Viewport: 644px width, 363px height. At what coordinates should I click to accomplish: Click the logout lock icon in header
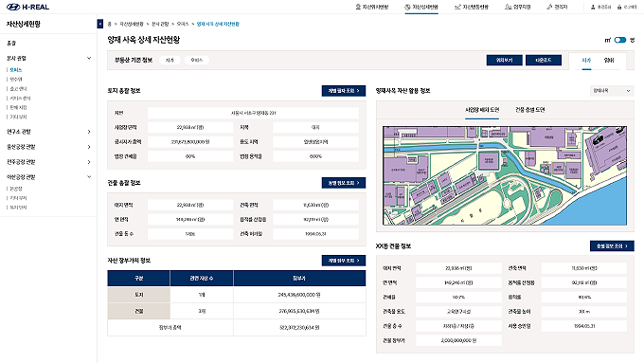[619, 7]
